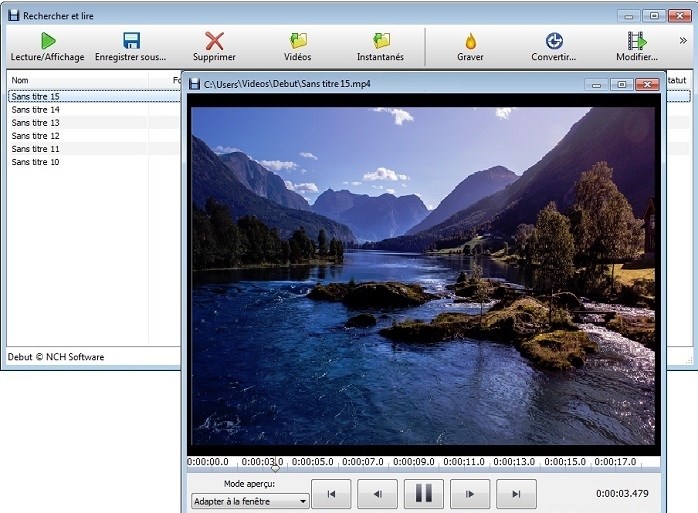Image resolution: width=698 pixels, height=513 pixels.
Task: Open the Mode aperçu dropdown
Action: coord(250,501)
